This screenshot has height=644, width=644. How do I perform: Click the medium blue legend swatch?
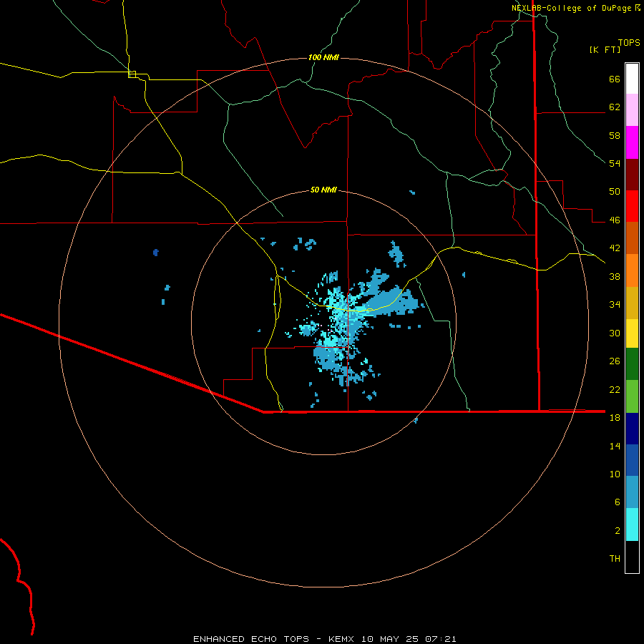coord(632,460)
